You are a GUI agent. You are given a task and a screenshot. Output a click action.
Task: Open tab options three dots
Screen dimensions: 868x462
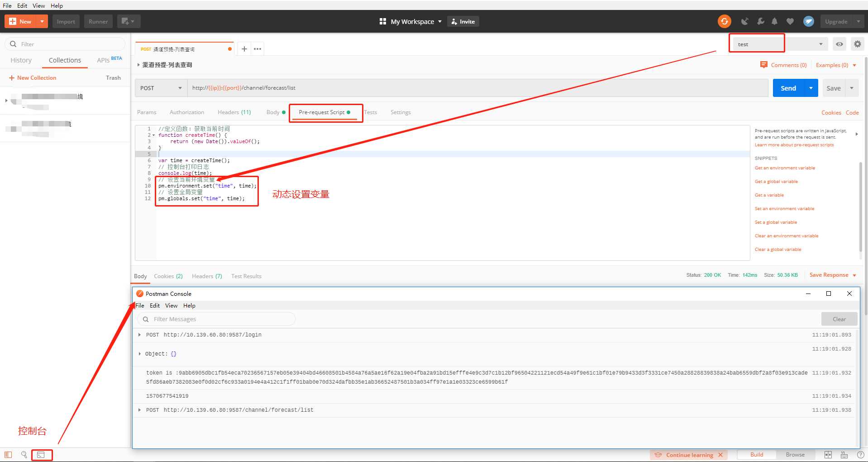(x=258, y=49)
